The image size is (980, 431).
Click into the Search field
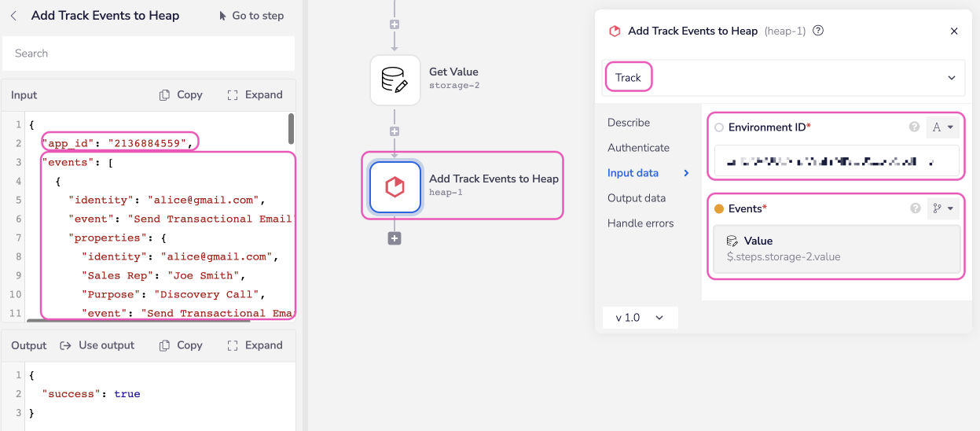coord(149,53)
